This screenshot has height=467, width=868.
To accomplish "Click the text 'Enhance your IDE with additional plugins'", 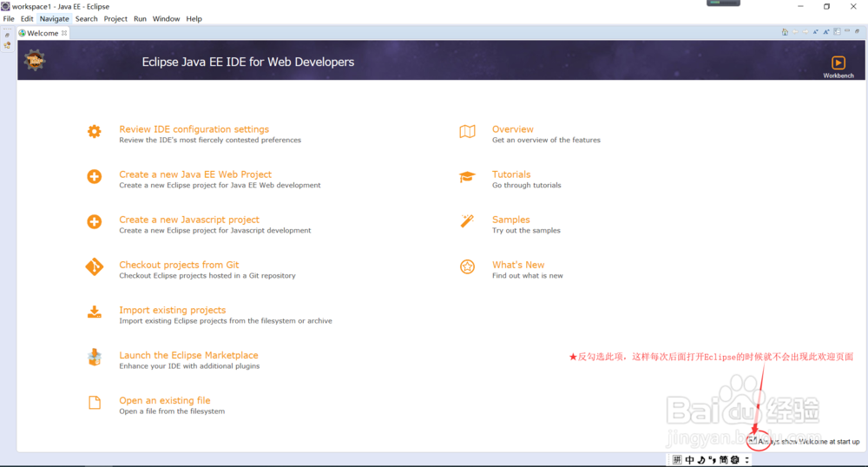I will [x=189, y=365].
